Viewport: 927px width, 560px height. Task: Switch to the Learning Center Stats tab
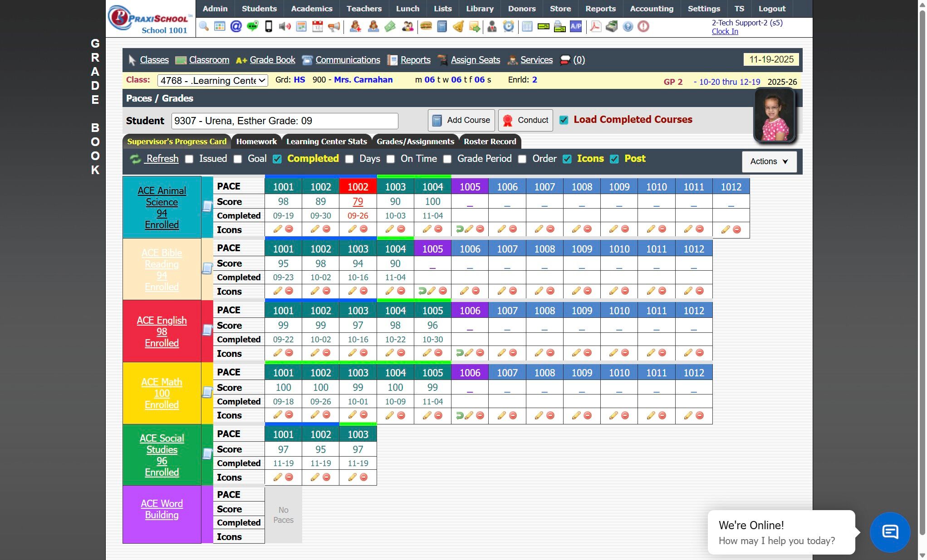click(x=326, y=141)
